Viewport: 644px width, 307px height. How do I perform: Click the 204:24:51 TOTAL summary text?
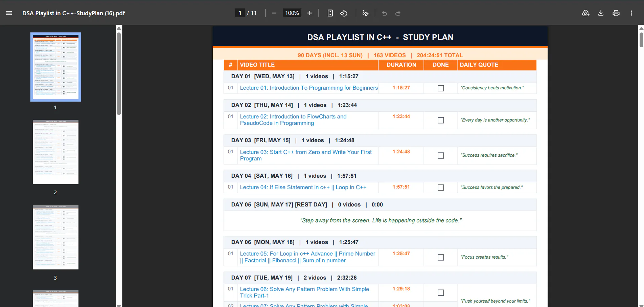point(440,55)
